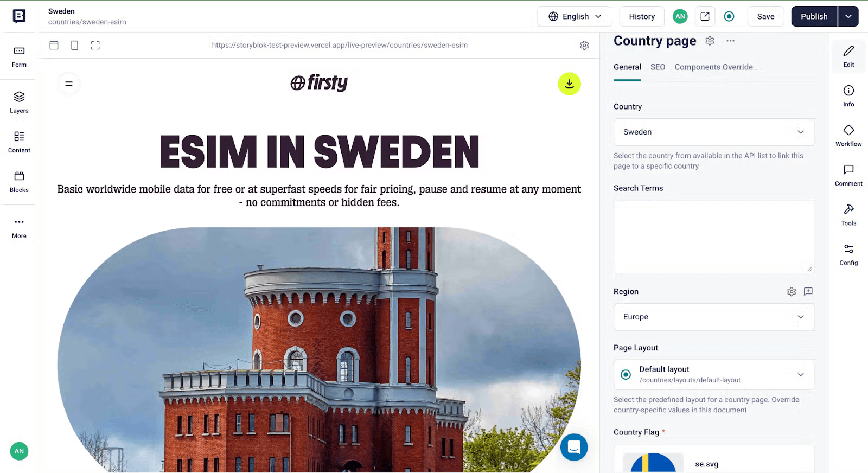Open the Region dropdown showing Europe

click(x=714, y=317)
